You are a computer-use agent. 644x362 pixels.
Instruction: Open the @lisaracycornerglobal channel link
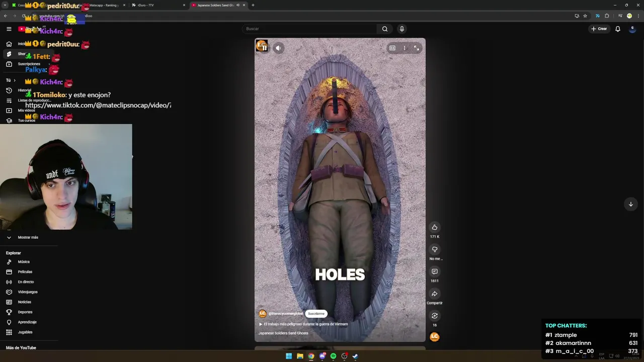pyautogui.click(x=286, y=314)
